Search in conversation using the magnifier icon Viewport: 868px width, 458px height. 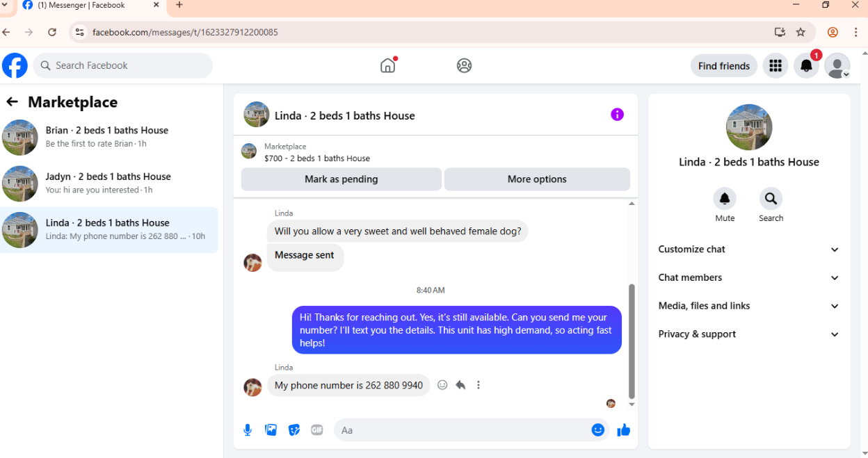(771, 199)
